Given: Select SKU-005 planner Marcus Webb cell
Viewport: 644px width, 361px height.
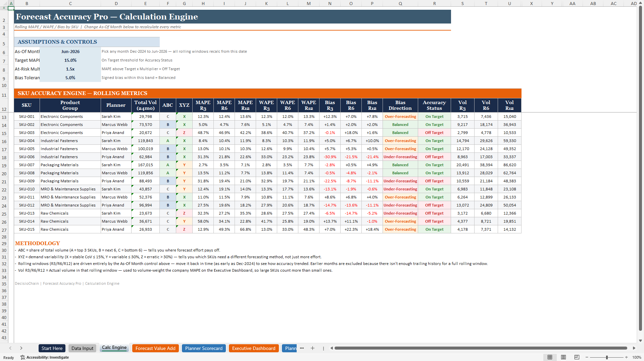Looking at the screenshot, I should click(116, 149).
